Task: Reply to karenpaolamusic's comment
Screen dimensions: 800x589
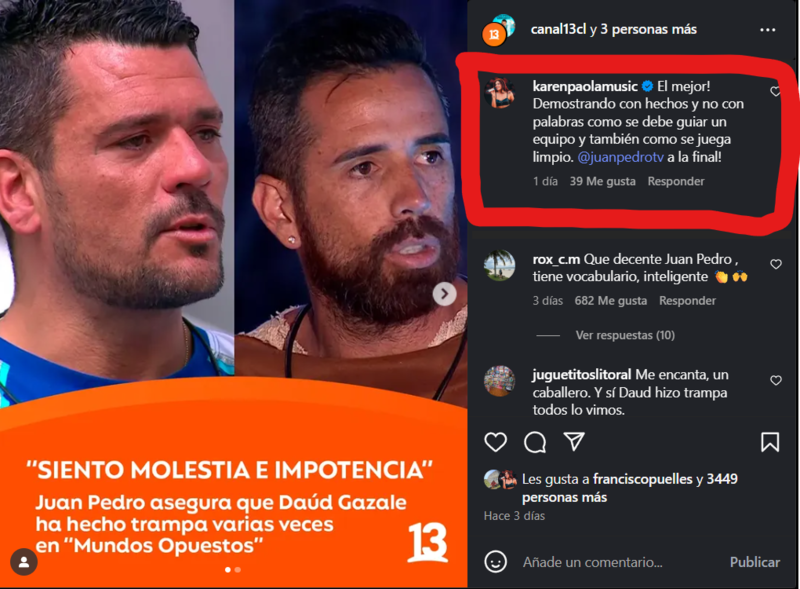Action: [x=676, y=181]
